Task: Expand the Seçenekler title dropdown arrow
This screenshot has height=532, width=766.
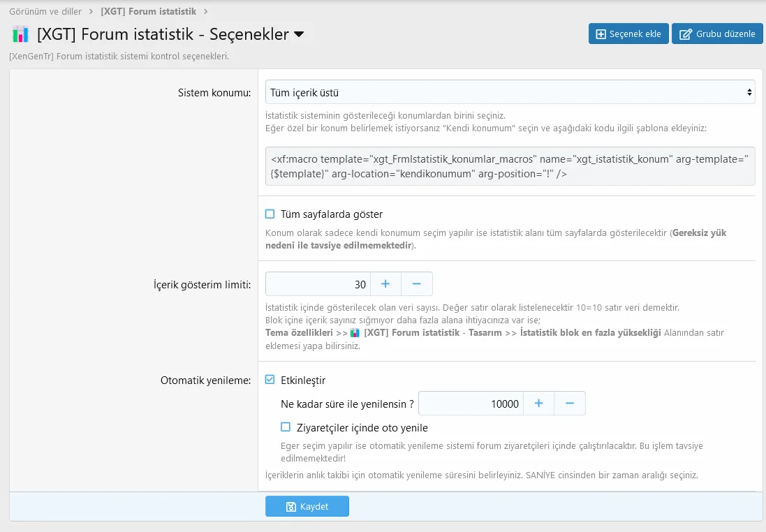Action: 299,34
